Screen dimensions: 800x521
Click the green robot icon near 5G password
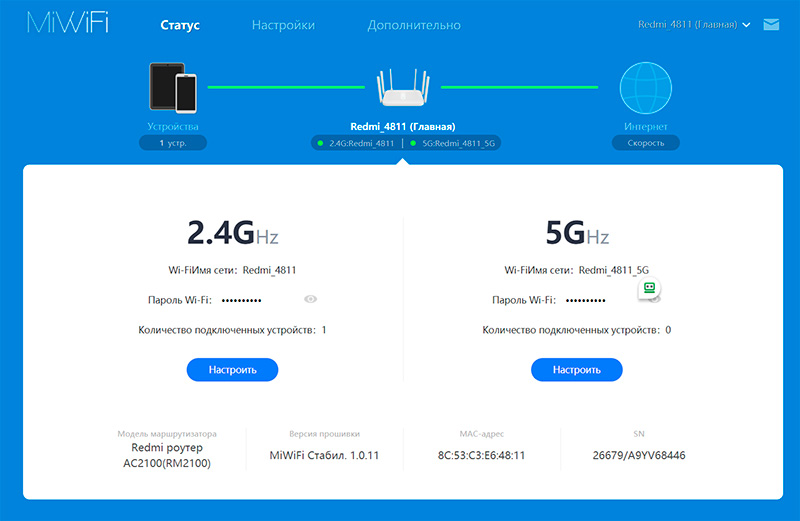pyautogui.click(x=650, y=288)
